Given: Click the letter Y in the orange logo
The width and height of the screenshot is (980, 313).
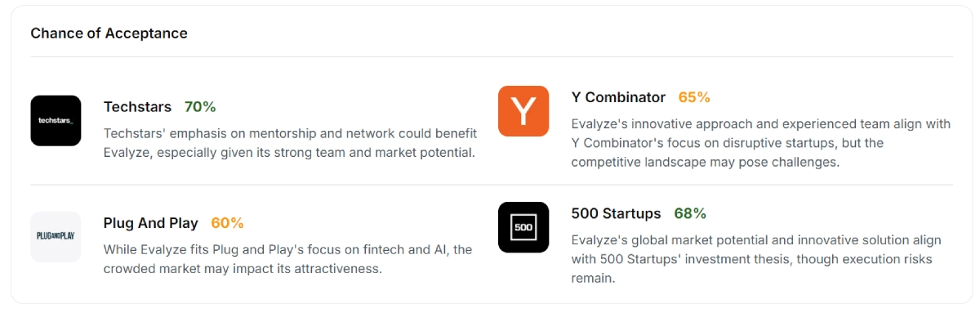Looking at the screenshot, I should pos(523,112).
